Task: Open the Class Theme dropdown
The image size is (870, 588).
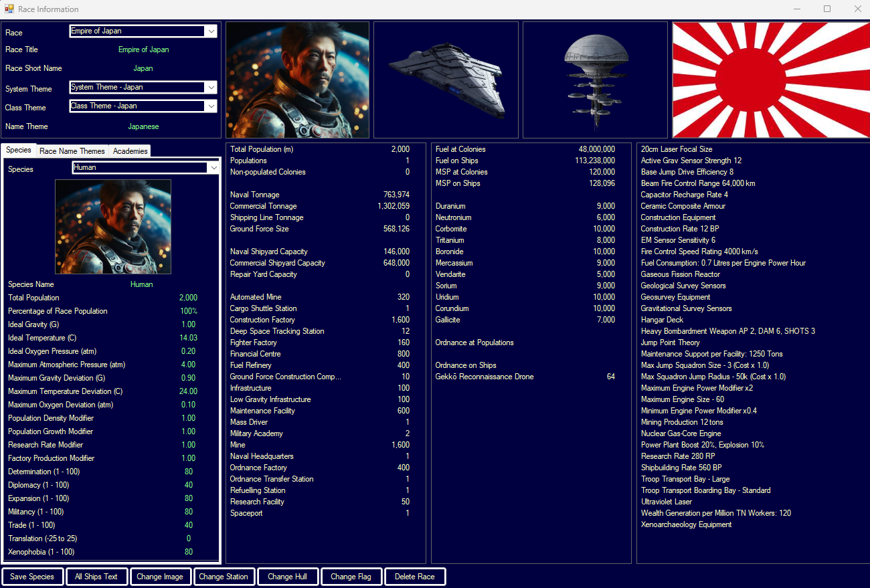Action: 143,106
